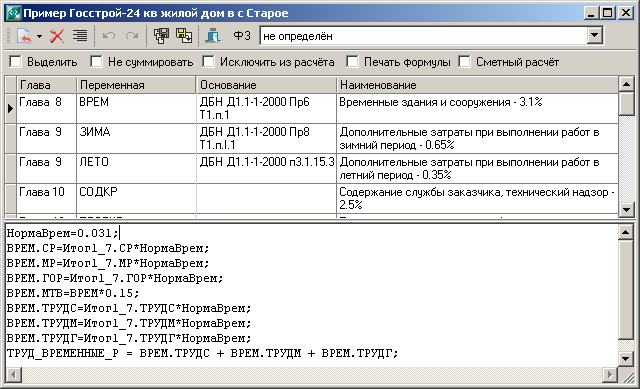Select the ЛЕТО variable cell
The height and width of the screenshot is (389, 640).
click(x=136, y=169)
